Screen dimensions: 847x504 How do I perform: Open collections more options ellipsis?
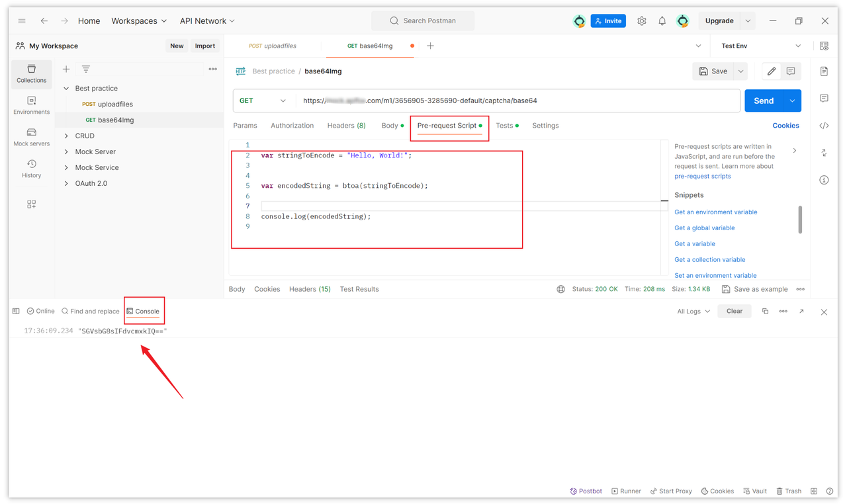coord(212,69)
